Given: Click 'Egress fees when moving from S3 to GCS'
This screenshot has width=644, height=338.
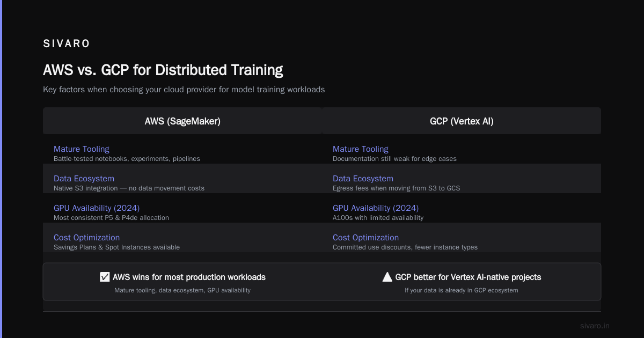Looking at the screenshot, I should point(396,188).
